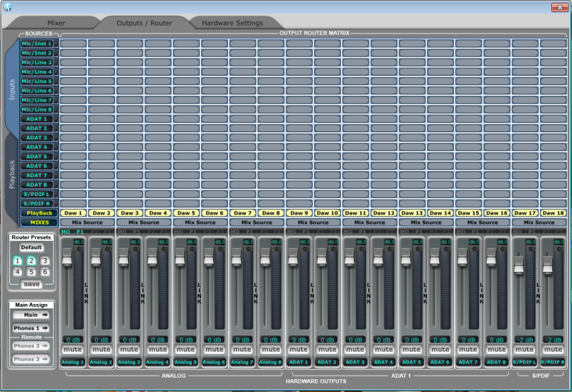Open Mix Source selector above Analog 1/2

tap(87, 222)
